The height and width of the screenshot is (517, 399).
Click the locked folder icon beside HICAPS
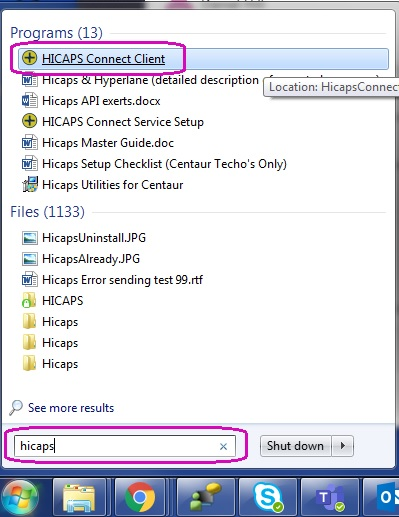pyautogui.click(x=29, y=300)
